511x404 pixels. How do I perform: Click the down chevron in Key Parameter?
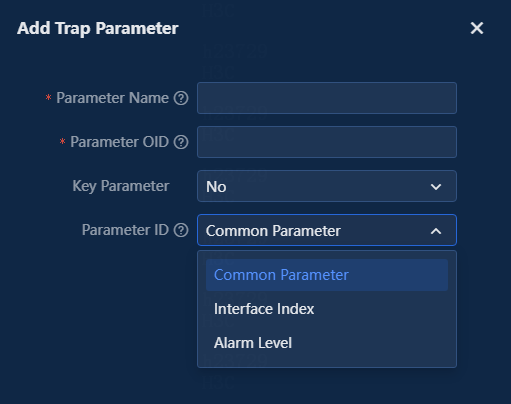click(x=436, y=187)
